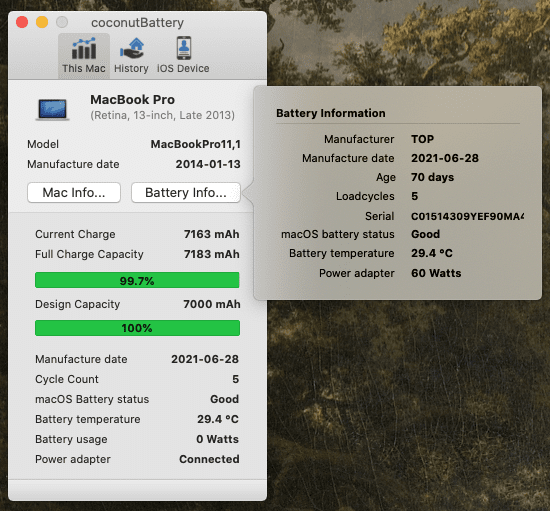Open the iOS Device phone icon
The height and width of the screenshot is (511, 550).
183,48
